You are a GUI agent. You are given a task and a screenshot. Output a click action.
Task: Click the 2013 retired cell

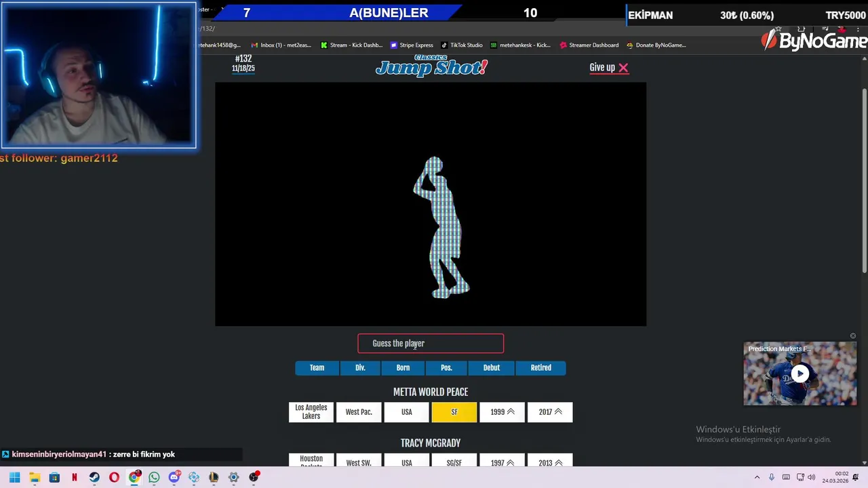click(550, 462)
